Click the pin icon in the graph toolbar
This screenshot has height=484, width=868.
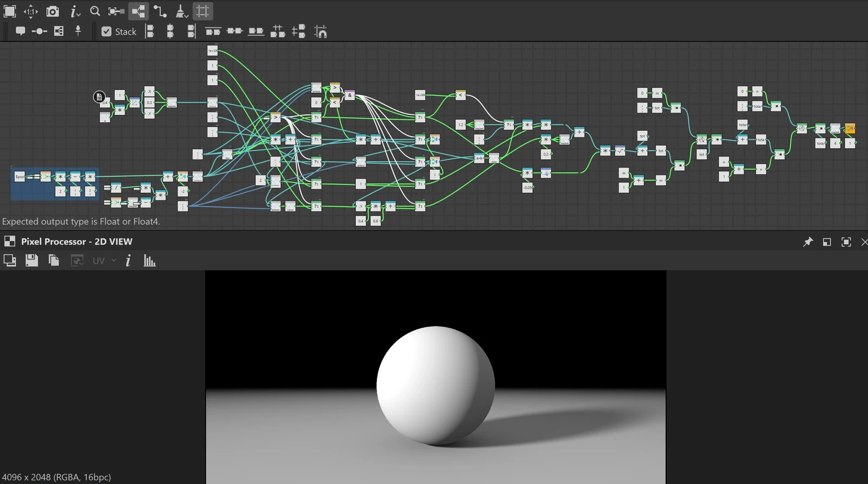(x=78, y=31)
